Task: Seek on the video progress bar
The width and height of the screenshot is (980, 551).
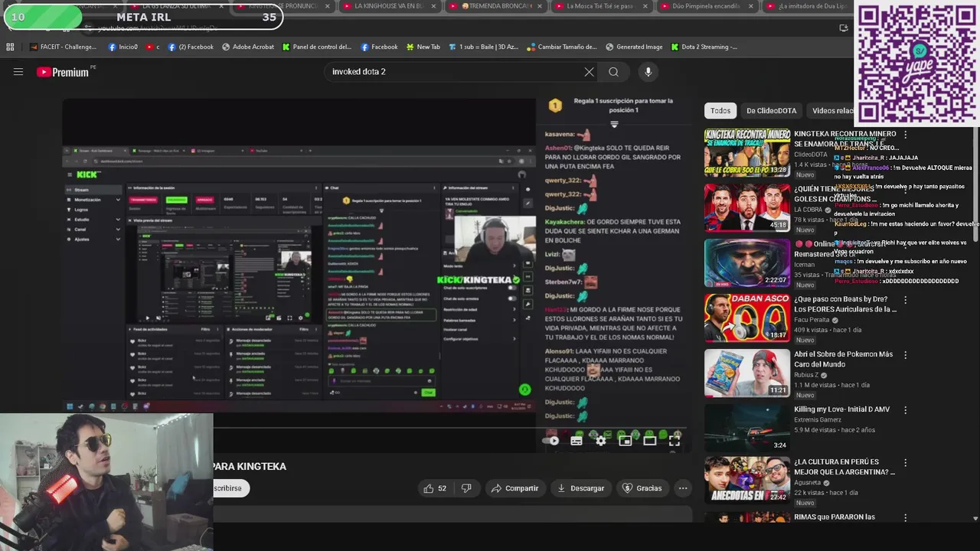Action: (x=375, y=428)
